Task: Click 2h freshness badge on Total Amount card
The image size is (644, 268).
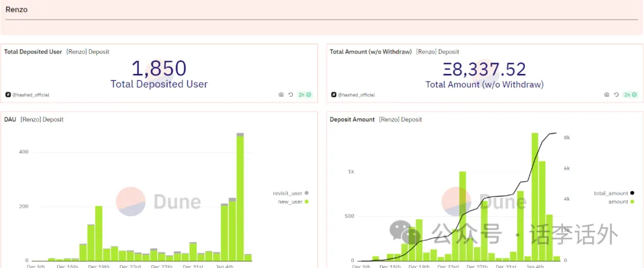Action: (x=630, y=95)
